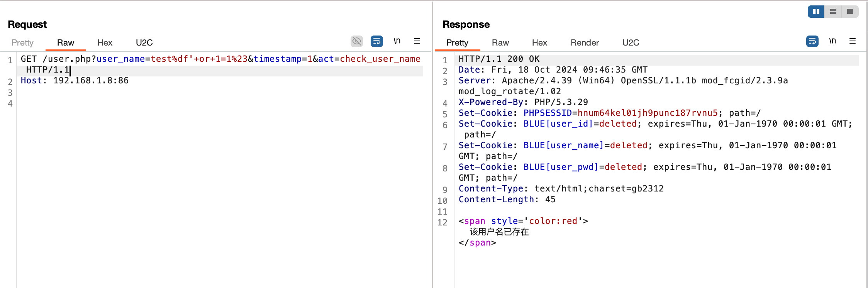Toggle word wrap icon in Response panel

(x=812, y=41)
